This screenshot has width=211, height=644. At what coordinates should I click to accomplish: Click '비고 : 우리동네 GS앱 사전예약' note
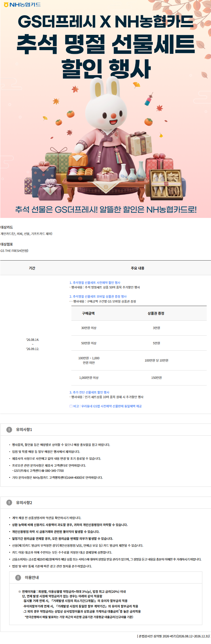tap(106, 406)
